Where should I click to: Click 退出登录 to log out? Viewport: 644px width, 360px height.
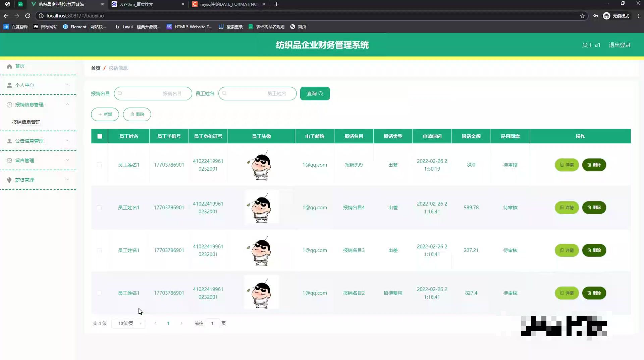pyautogui.click(x=620, y=45)
